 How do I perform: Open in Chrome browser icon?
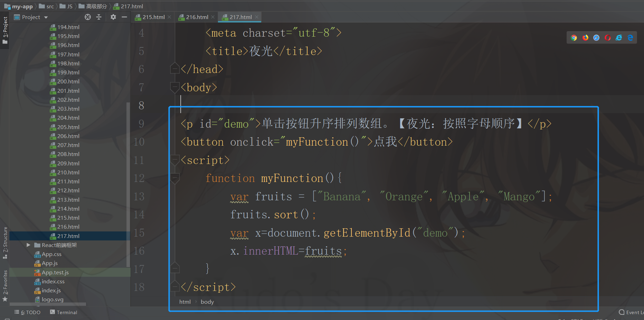point(574,38)
